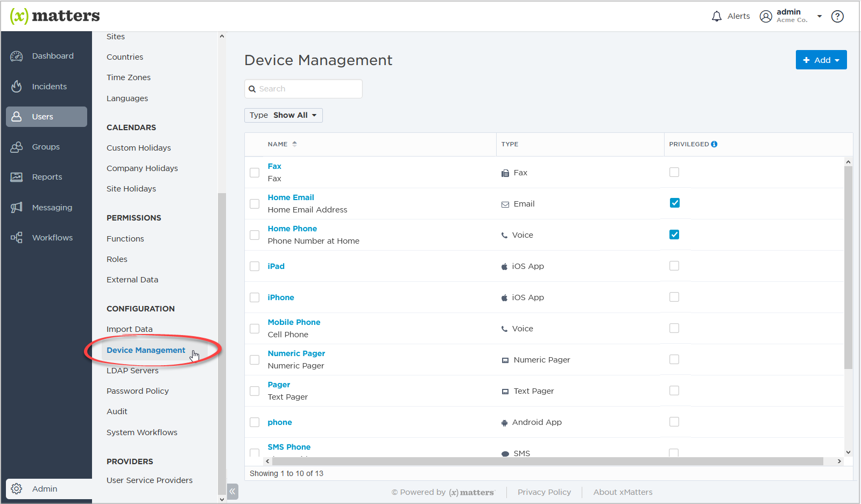The width and height of the screenshot is (861, 504).
Task: Click the Apple icon in iPad row
Action: (x=504, y=266)
